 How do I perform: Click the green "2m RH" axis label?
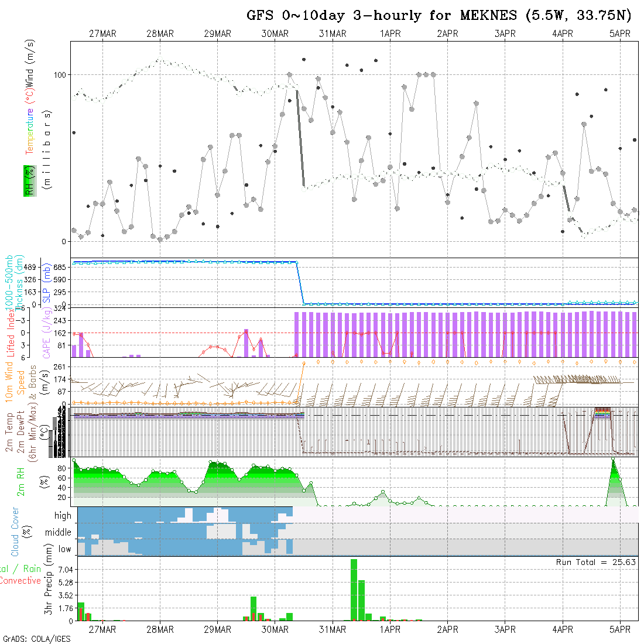tap(21, 481)
